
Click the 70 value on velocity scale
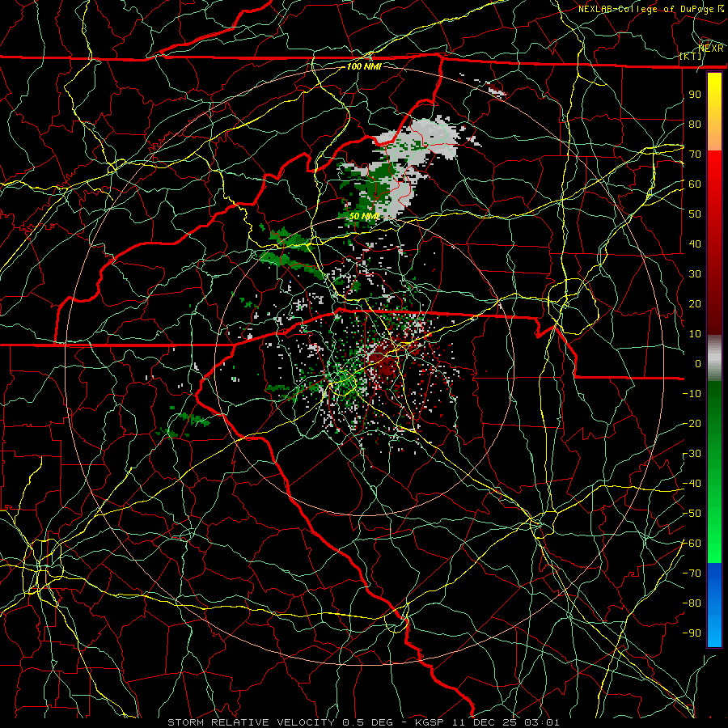click(695, 154)
